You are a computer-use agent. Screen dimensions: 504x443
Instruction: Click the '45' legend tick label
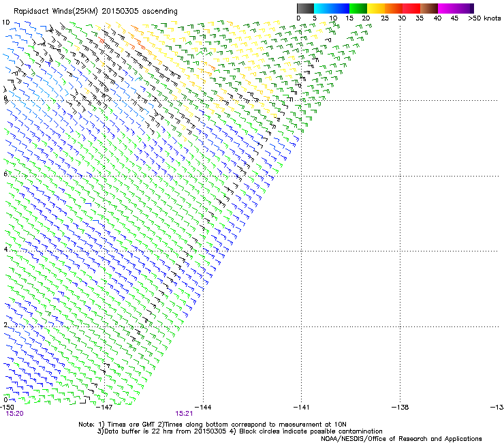tap(454, 18)
